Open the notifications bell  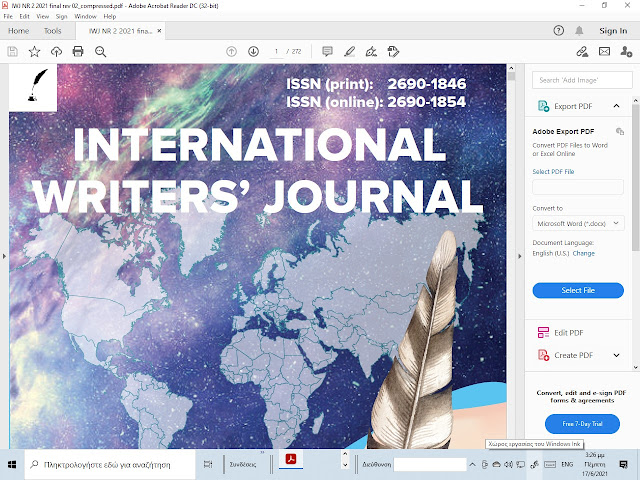click(579, 31)
